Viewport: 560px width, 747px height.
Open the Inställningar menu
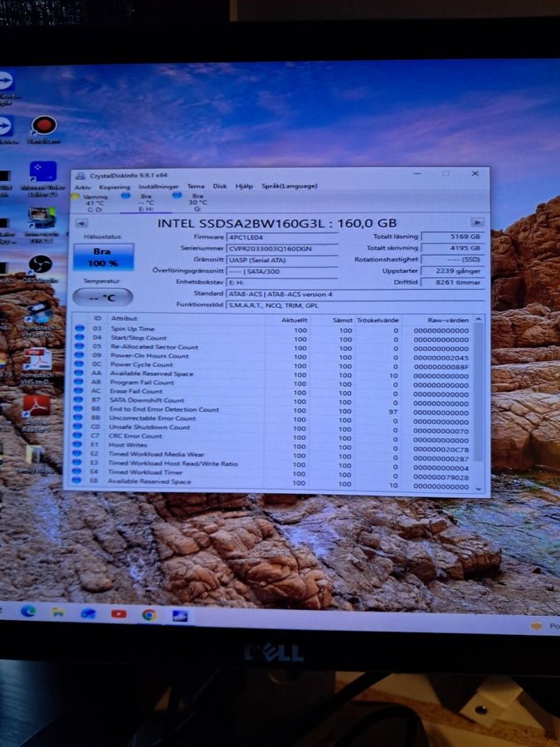[x=158, y=186]
